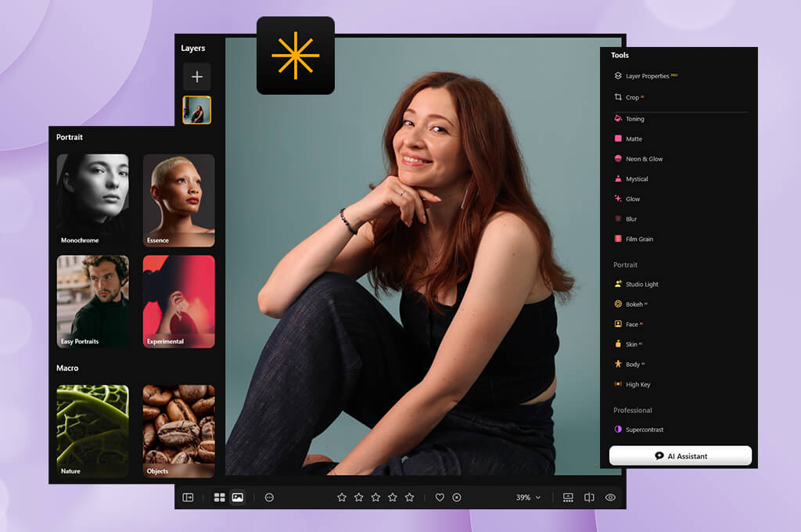Open the Toning tool
Screen dimensions: 801x532
tap(629, 119)
